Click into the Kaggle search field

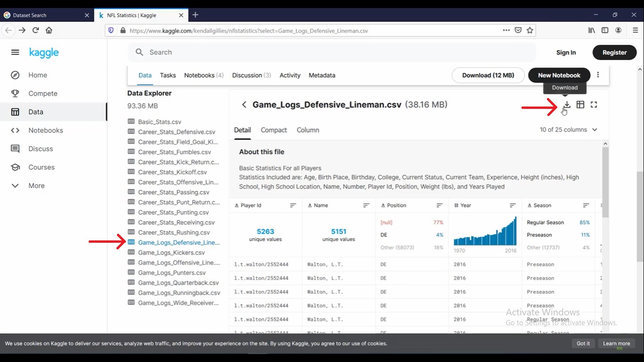(332, 52)
